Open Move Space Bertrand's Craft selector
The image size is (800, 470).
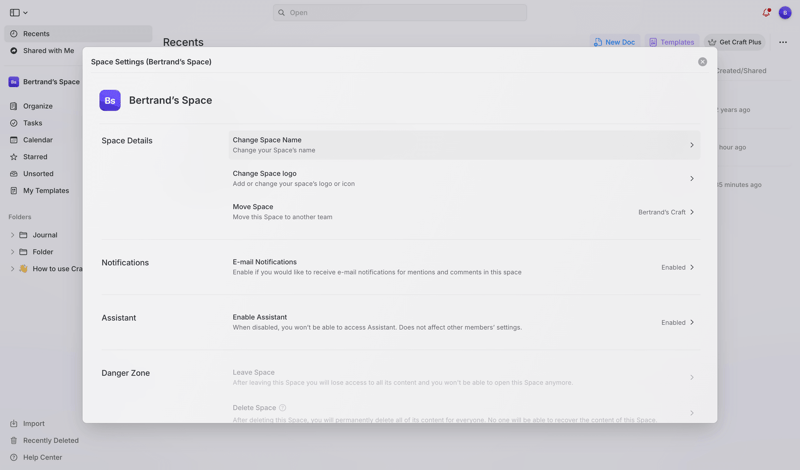pyautogui.click(x=666, y=212)
